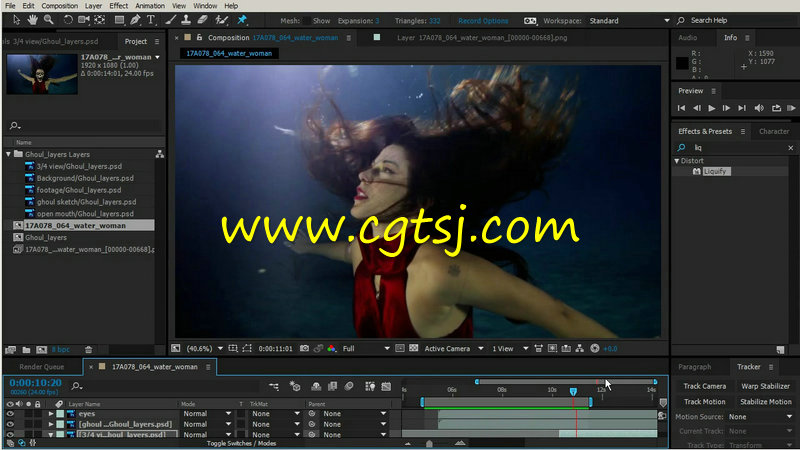Click the Record Options link
This screenshot has width=800, height=450.
(x=483, y=21)
